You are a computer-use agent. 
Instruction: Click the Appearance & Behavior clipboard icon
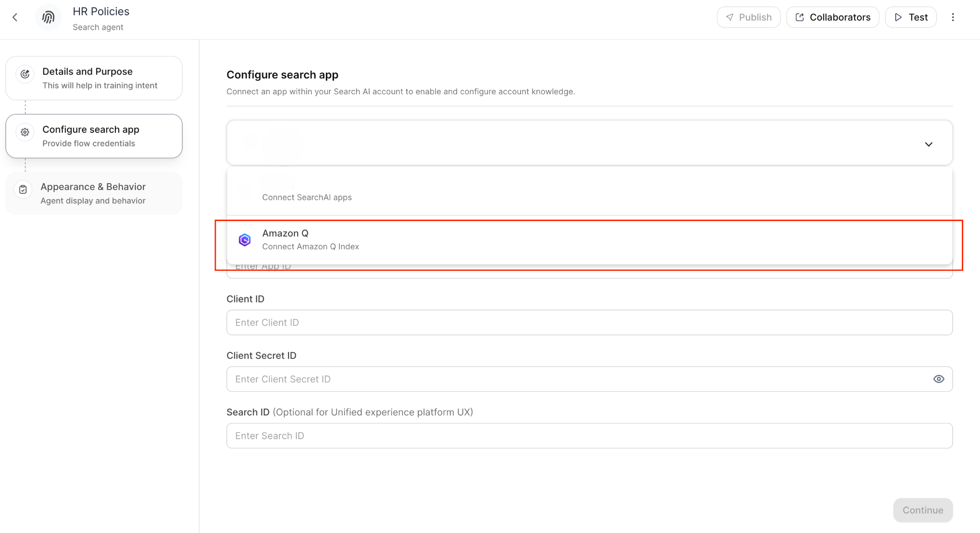(23, 189)
